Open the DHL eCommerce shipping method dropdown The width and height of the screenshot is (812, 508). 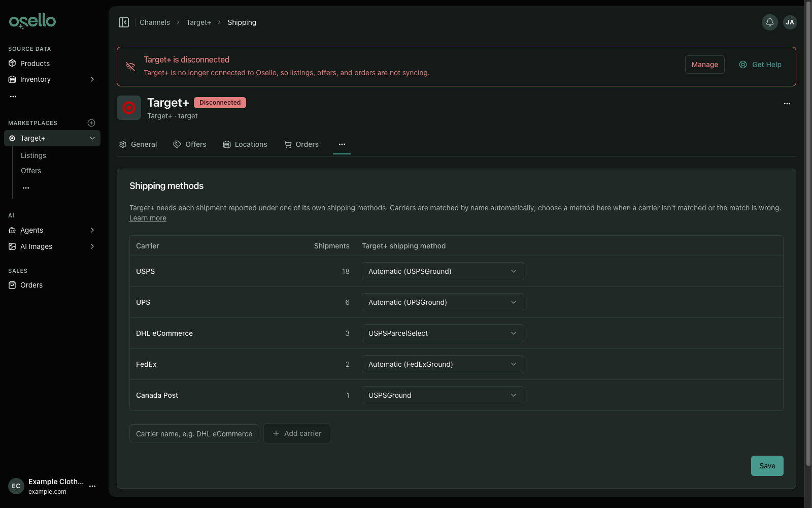443,333
